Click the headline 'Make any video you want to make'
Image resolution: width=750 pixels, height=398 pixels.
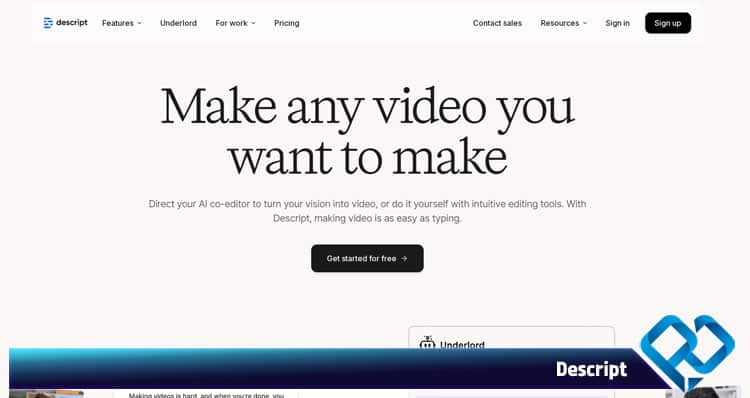point(367,131)
